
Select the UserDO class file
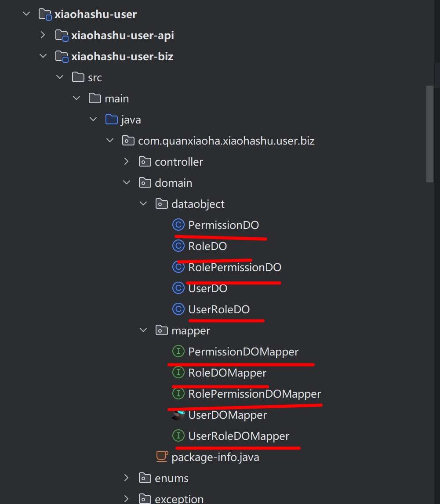[207, 289]
